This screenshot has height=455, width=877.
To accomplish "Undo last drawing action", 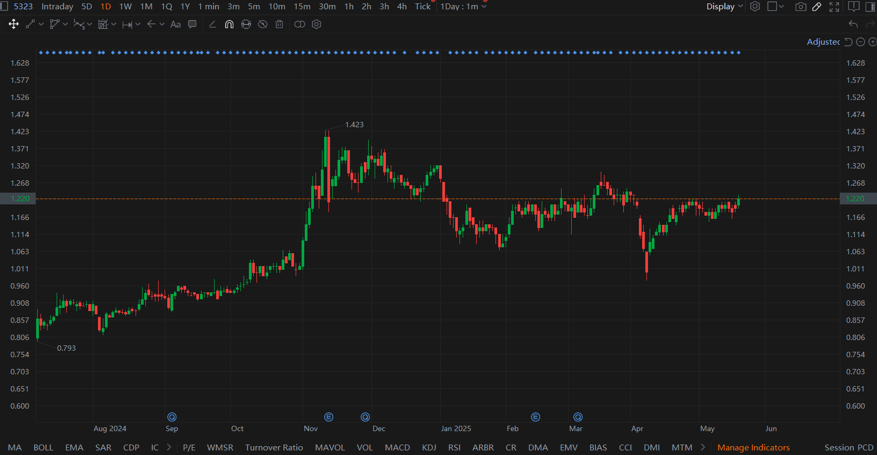I will (x=853, y=24).
